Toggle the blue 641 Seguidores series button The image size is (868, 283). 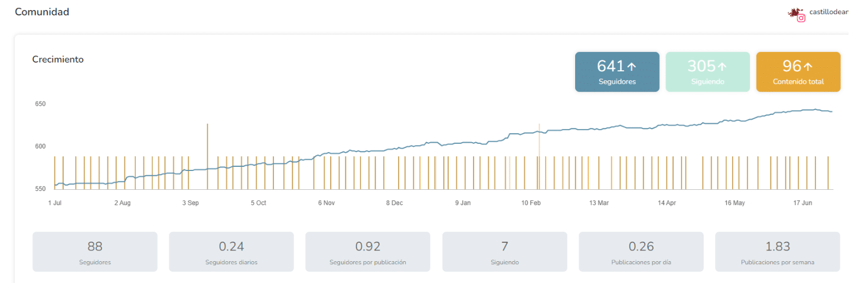coord(617,72)
